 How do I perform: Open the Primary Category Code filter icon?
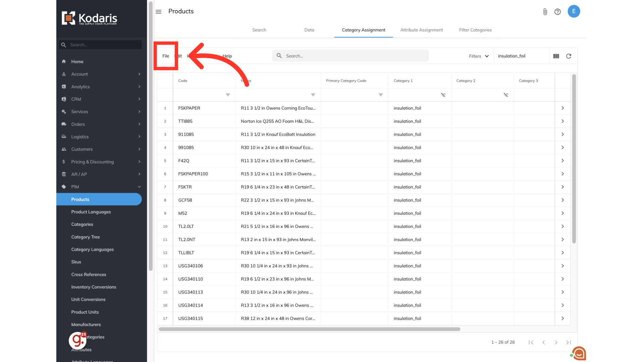(x=381, y=95)
